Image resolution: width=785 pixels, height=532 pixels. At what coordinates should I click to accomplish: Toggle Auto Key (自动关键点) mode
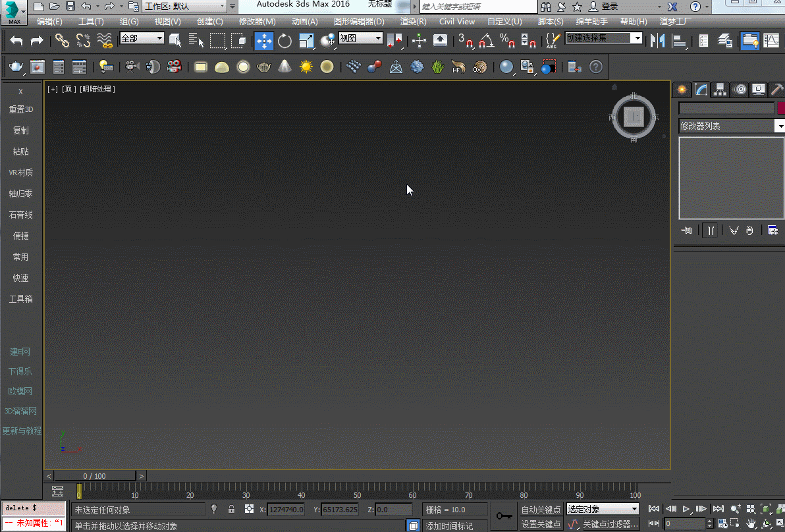coord(541,509)
